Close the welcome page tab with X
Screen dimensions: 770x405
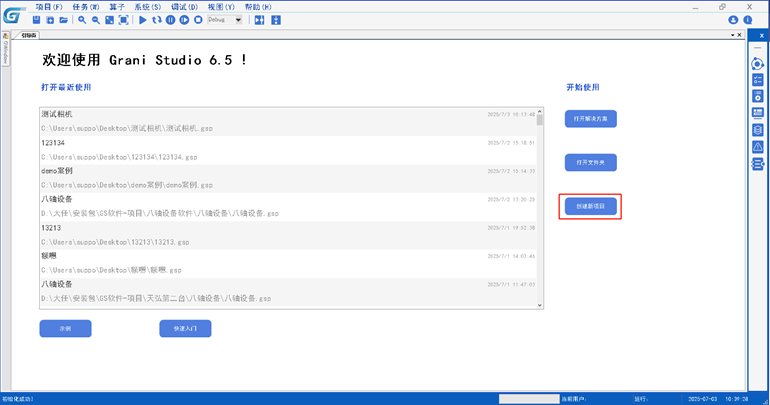tap(740, 35)
